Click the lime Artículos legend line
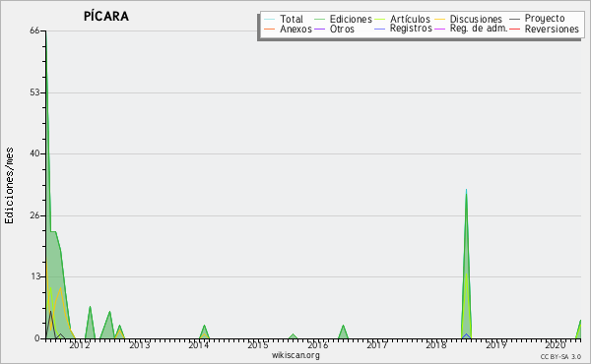Image resolution: width=591 pixels, height=364 pixels. coord(380,19)
